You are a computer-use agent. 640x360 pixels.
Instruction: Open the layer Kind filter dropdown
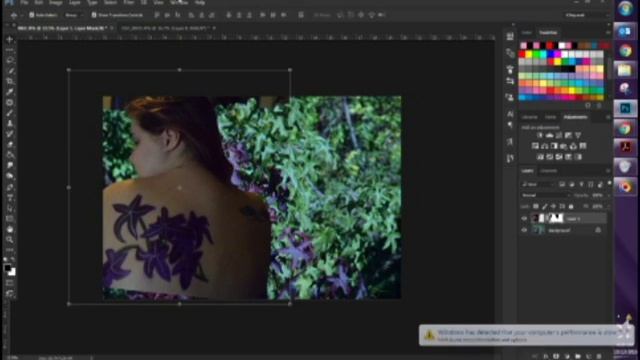tap(538, 184)
